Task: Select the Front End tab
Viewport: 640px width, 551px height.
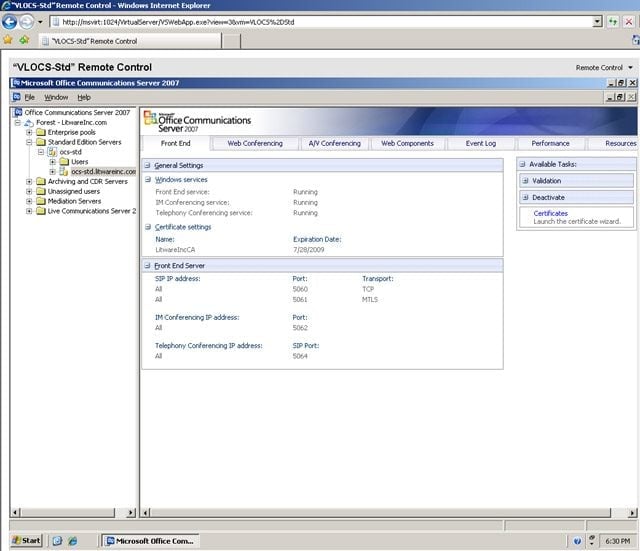Action: click(176, 143)
